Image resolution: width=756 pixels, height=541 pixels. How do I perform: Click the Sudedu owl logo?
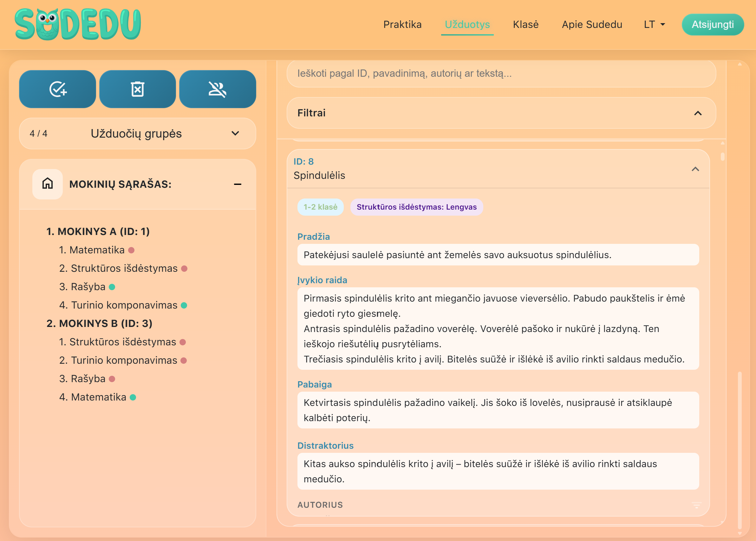click(78, 24)
